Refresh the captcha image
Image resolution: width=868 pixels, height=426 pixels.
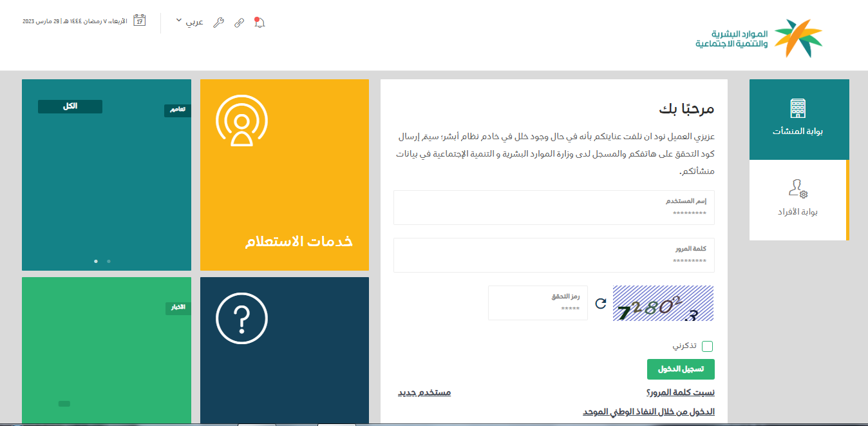click(x=601, y=304)
